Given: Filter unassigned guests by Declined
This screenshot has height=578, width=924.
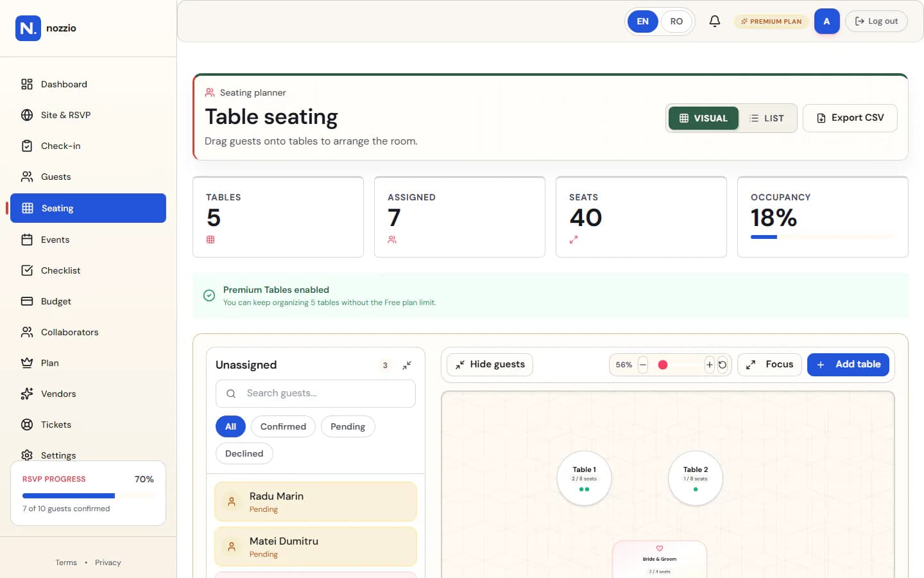Looking at the screenshot, I should pyautogui.click(x=244, y=453).
